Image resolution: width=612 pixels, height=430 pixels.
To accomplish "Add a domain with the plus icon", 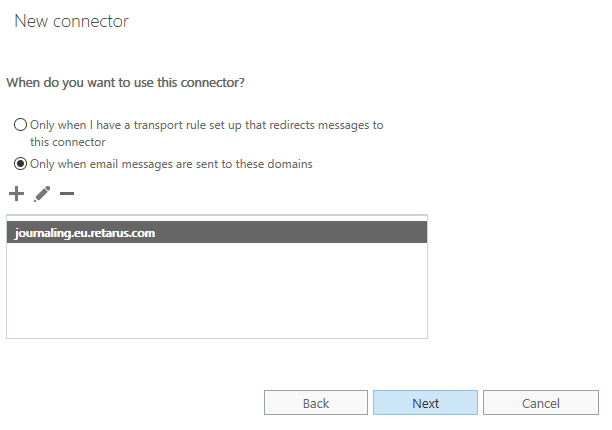I will pyautogui.click(x=16, y=193).
